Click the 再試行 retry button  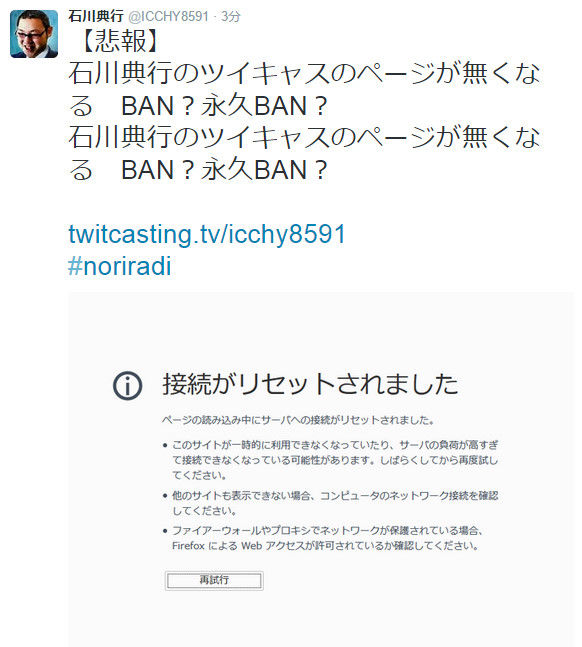214,580
